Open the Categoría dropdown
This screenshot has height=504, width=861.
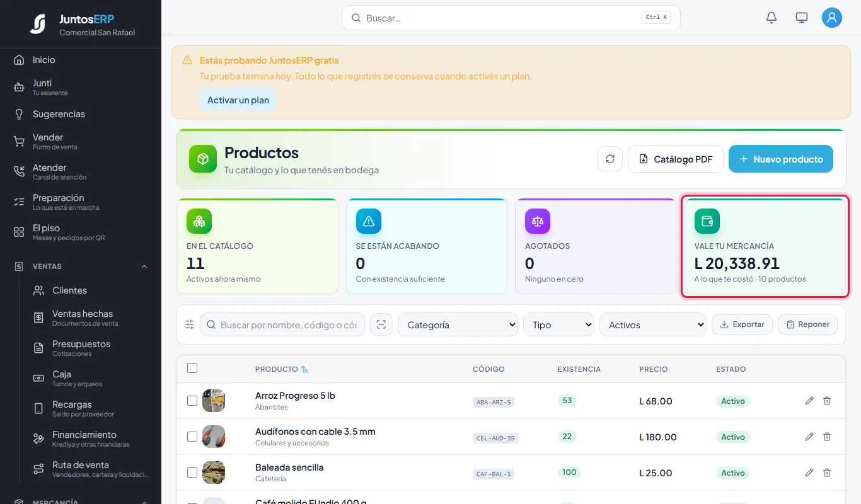[x=458, y=324]
